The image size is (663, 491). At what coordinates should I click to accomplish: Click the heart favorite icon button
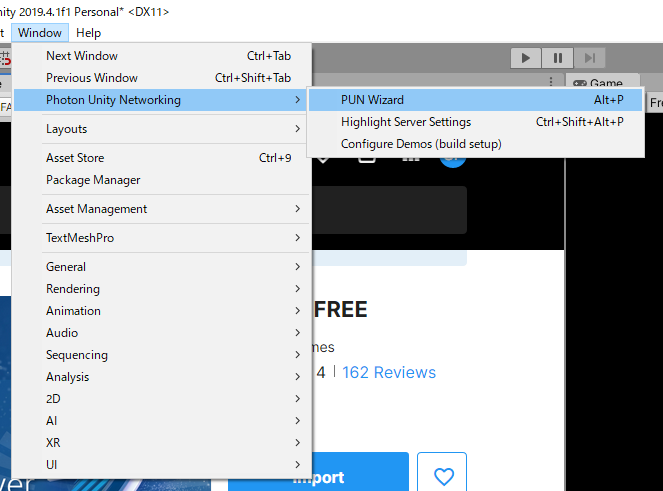442,474
